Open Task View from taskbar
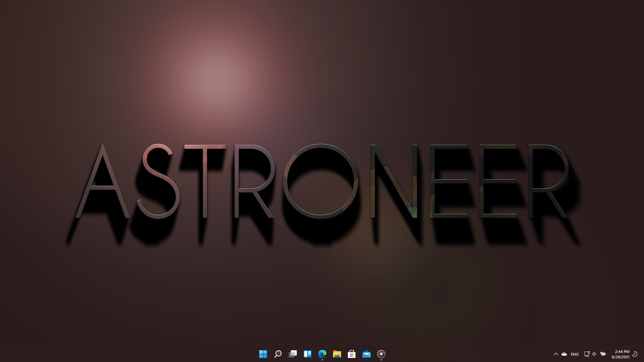644x362 pixels. (292, 354)
